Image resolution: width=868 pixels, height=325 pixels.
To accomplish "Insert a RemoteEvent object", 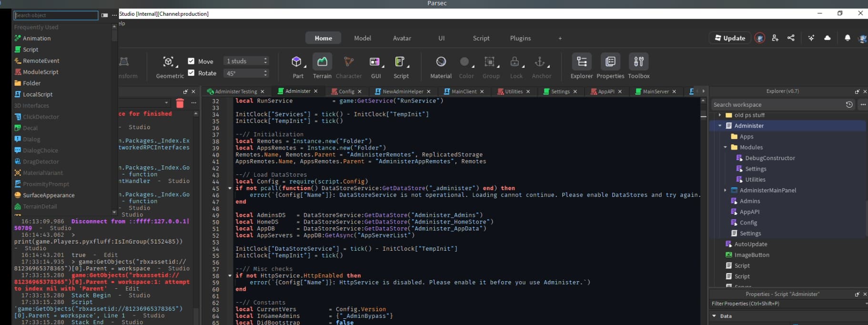I will (37, 61).
